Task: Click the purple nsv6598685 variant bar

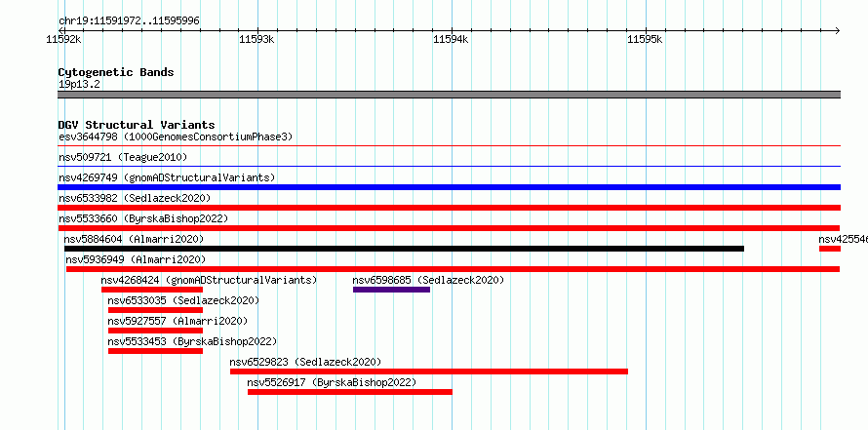Action: pyautogui.click(x=391, y=290)
